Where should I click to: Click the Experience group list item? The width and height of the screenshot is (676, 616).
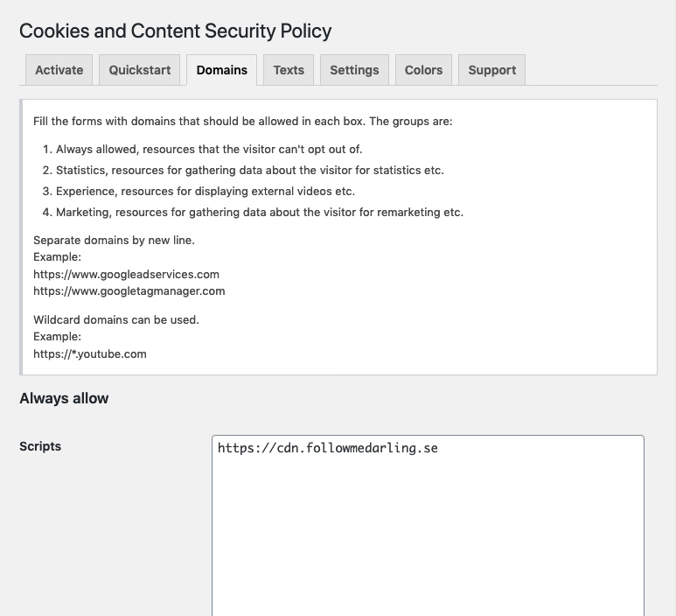pyautogui.click(x=205, y=191)
